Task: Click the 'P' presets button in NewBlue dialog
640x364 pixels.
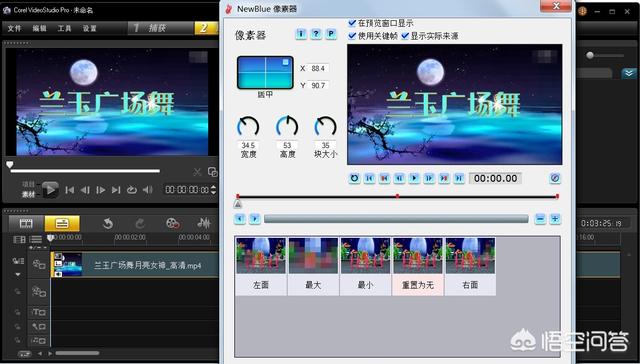Action: point(331,34)
